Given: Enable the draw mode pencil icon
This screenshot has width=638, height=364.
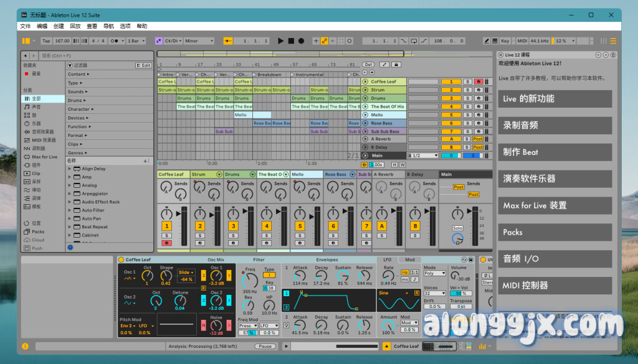Looking at the screenshot, I should pyautogui.click(x=487, y=40).
